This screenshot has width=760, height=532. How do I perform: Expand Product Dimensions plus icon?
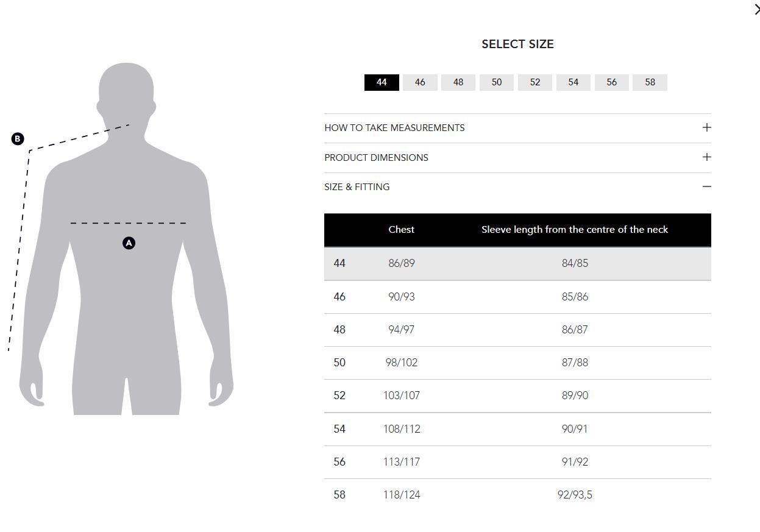(x=706, y=157)
